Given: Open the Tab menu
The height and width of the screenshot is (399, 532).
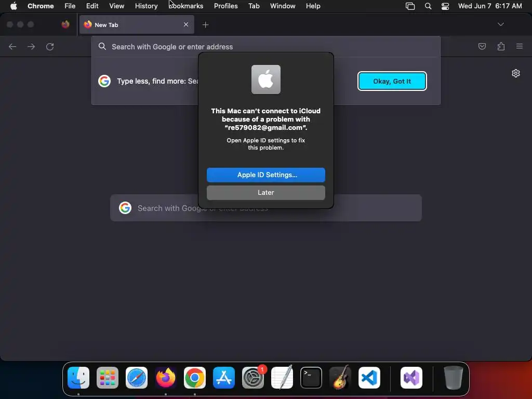Looking at the screenshot, I should pos(254,6).
